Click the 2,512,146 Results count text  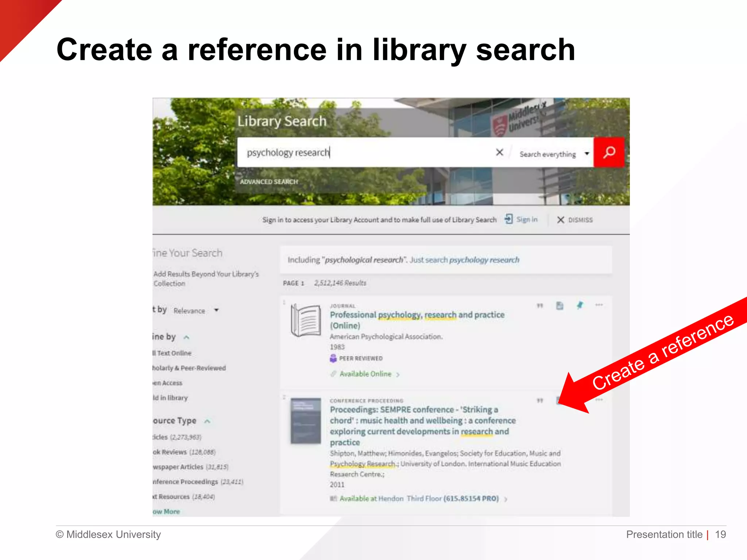(x=340, y=283)
